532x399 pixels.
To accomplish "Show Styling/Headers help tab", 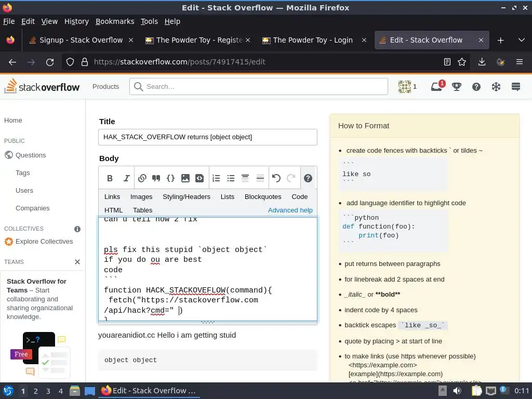I will pyautogui.click(x=187, y=197).
